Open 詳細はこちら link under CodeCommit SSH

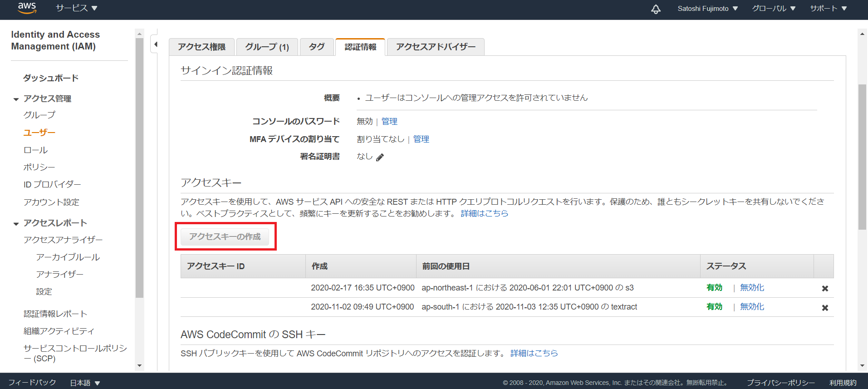534,353
